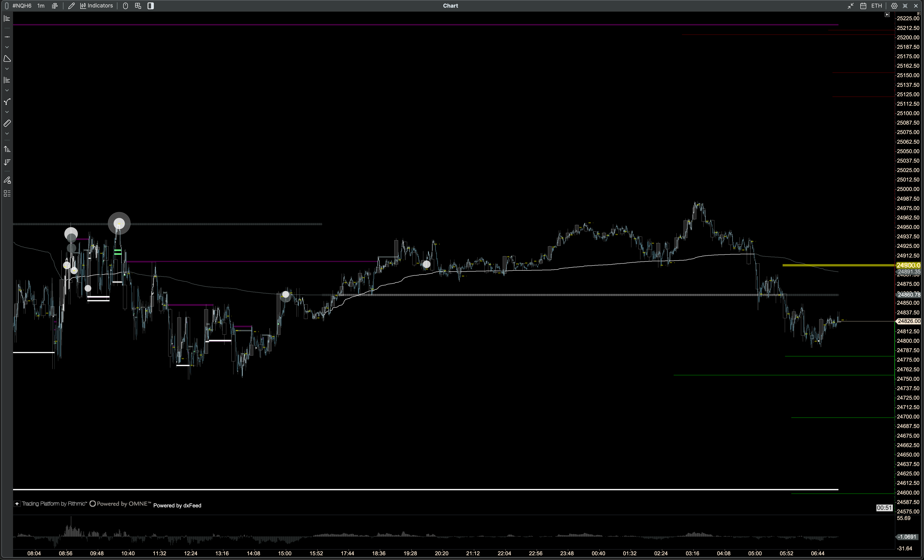The image size is (924, 560).
Task: Open the drawing objects list icon
Action: [x=7, y=193]
